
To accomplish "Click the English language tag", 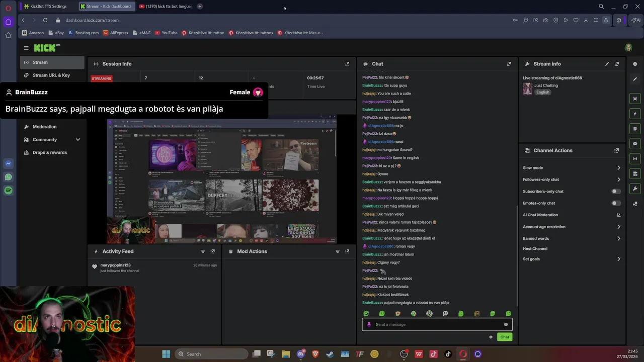I will tap(542, 93).
